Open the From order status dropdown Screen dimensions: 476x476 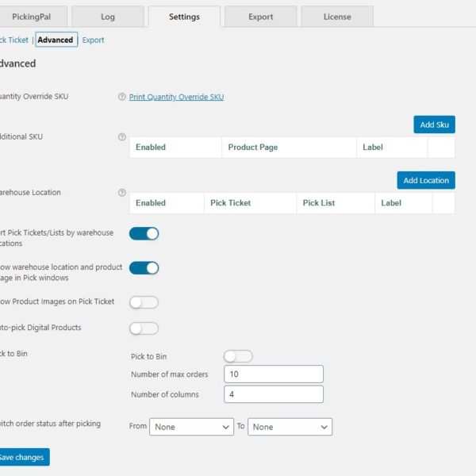(191, 427)
